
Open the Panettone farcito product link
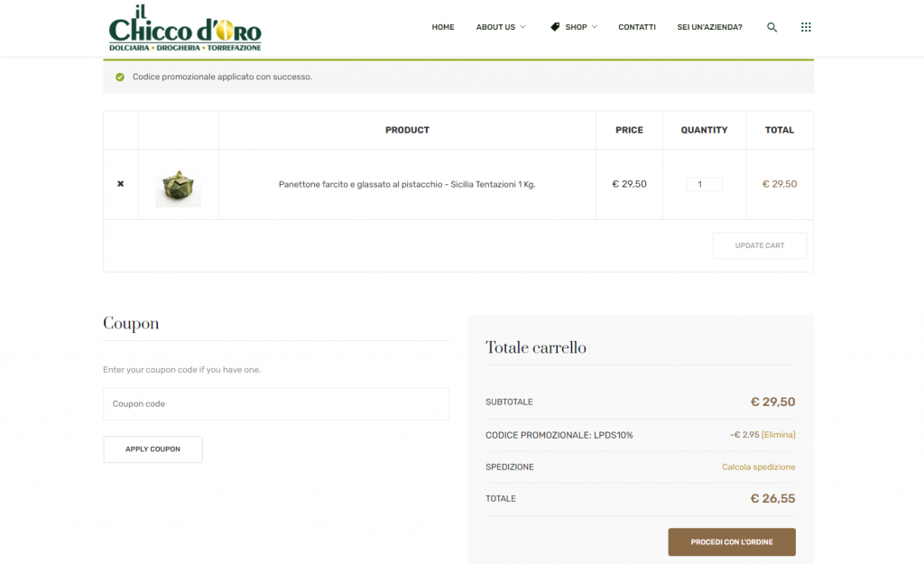(407, 184)
